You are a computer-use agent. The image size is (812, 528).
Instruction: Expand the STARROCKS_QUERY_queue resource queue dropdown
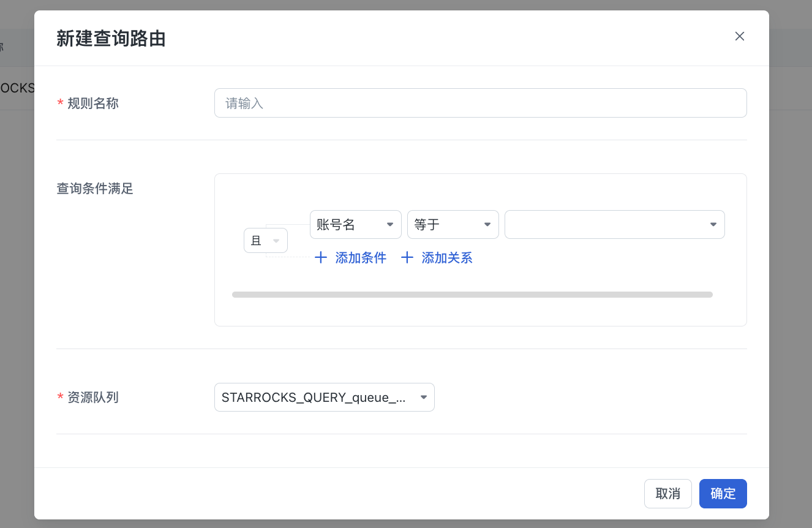pyautogui.click(x=315, y=398)
